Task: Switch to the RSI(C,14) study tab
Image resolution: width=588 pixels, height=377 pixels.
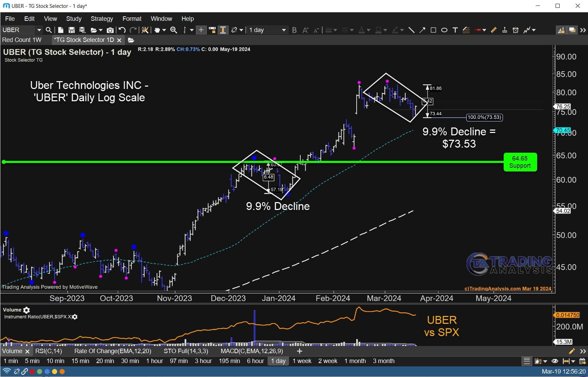Action: [x=48, y=351]
